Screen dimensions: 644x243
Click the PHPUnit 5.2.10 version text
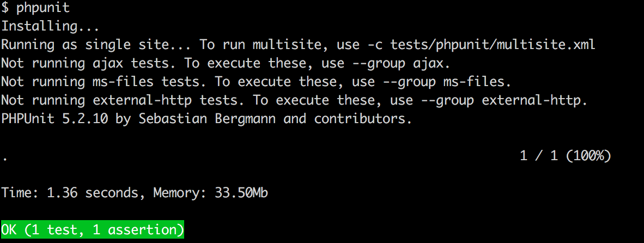(x=54, y=119)
